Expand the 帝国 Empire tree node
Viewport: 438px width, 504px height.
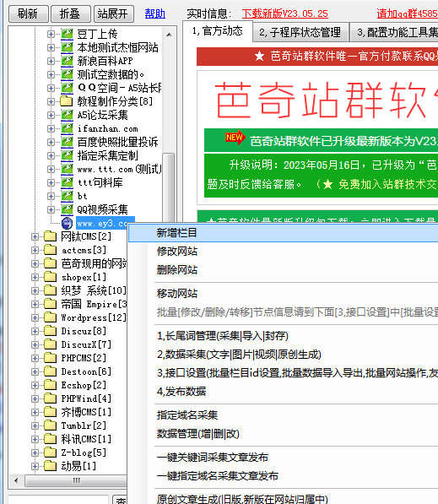(x=35, y=304)
